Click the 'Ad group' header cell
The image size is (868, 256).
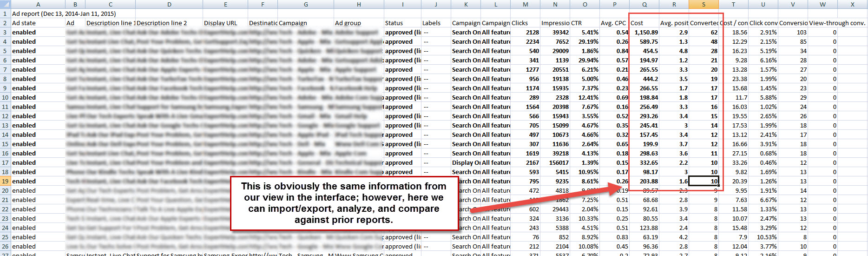pos(359,23)
